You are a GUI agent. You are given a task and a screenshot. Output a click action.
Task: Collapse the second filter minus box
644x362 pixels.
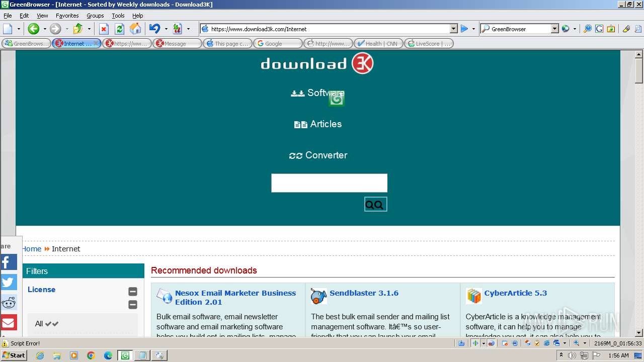(133, 305)
